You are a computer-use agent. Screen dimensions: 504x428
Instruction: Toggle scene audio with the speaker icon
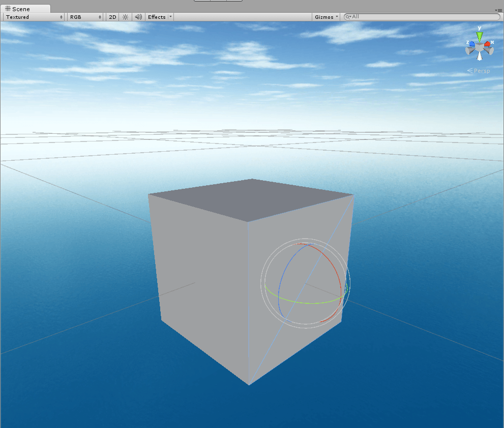(138, 17)
